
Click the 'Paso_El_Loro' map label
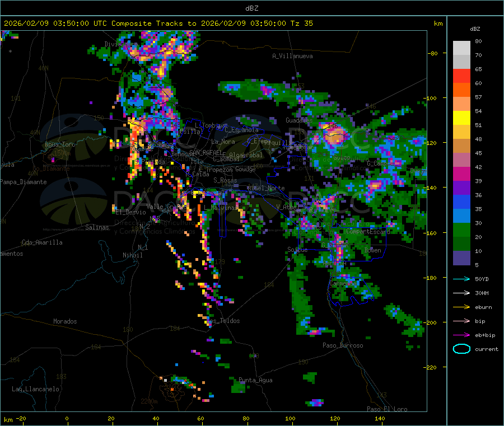point(387,409)
